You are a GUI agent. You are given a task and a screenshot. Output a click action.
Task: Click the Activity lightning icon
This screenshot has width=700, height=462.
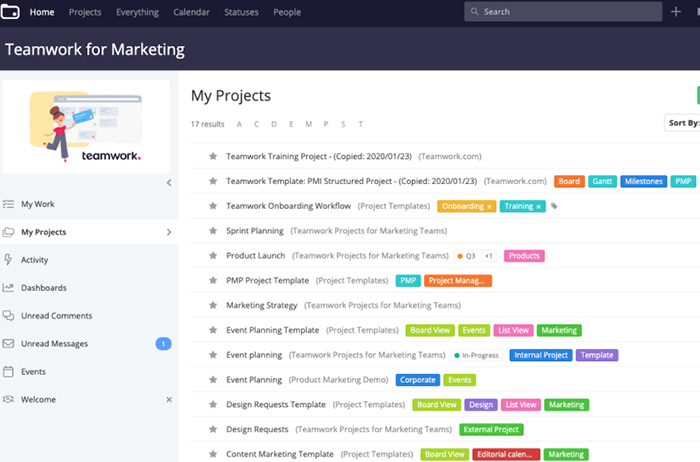click(8, 259)
